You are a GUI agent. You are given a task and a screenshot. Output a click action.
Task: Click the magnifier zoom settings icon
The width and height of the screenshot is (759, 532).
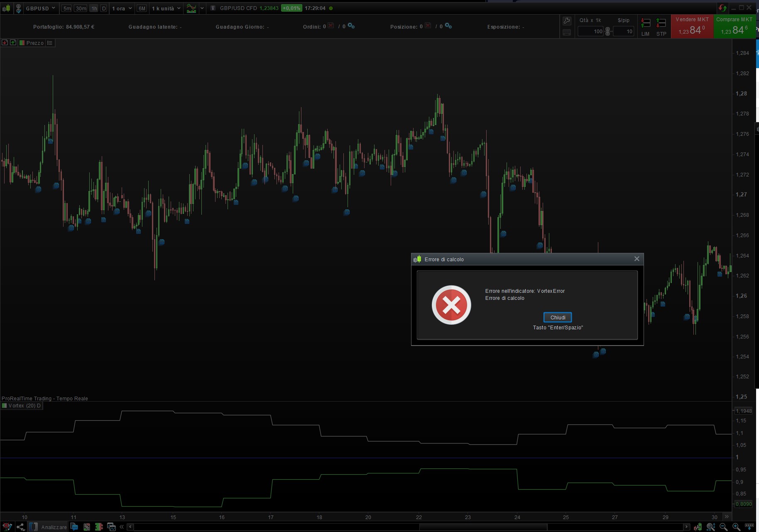coord(711,527)
